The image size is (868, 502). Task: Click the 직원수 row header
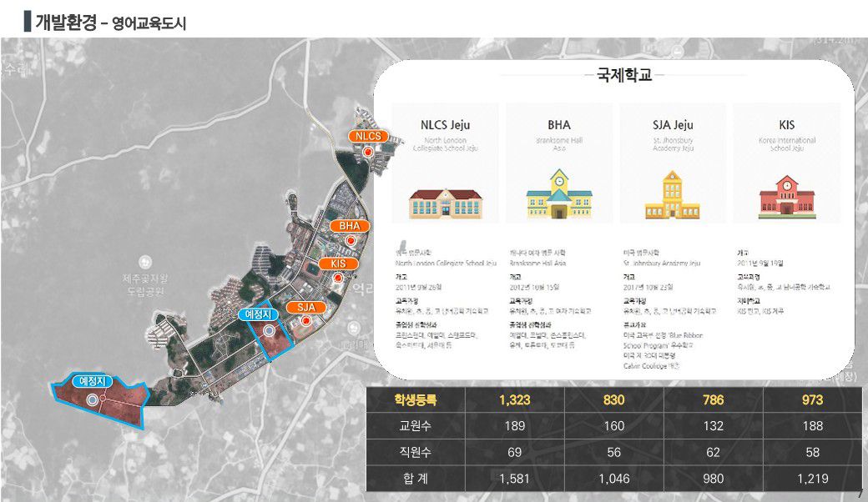tap(415, 452)
